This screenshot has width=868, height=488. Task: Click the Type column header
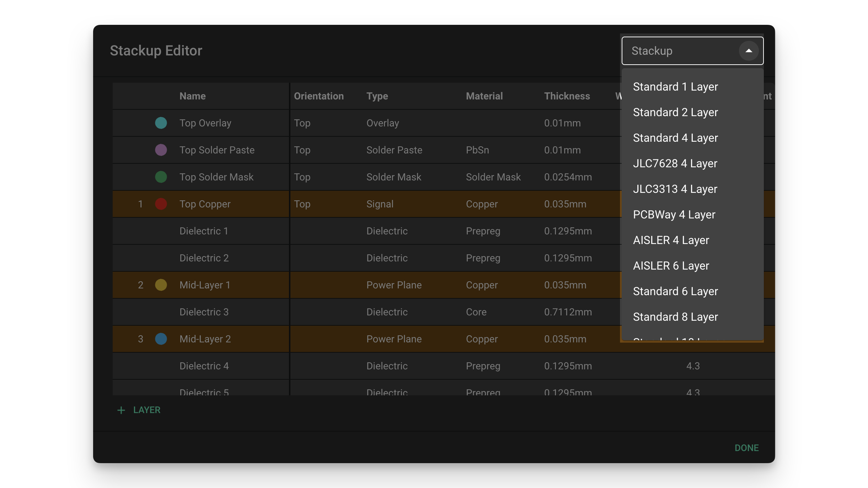pos(377,96)
